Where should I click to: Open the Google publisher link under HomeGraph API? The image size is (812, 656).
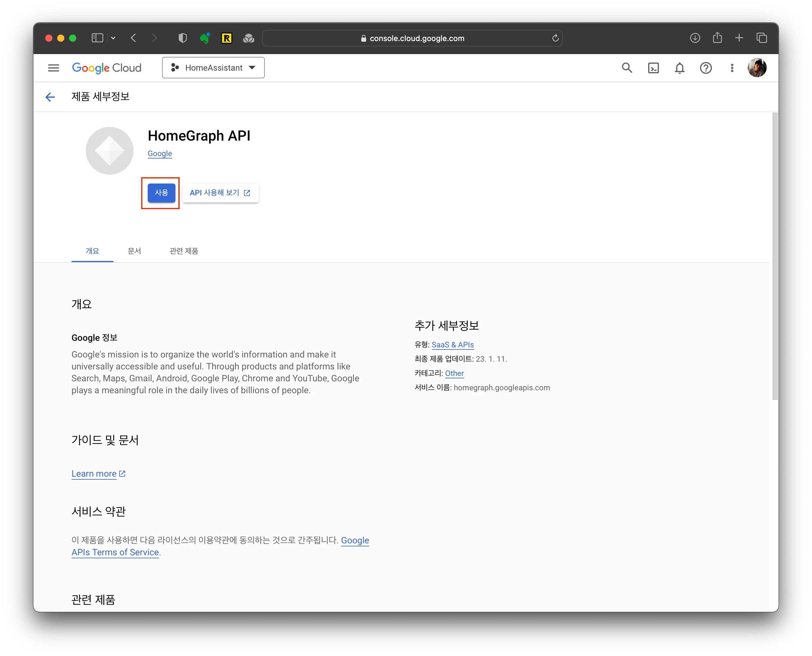coord(160,153)
